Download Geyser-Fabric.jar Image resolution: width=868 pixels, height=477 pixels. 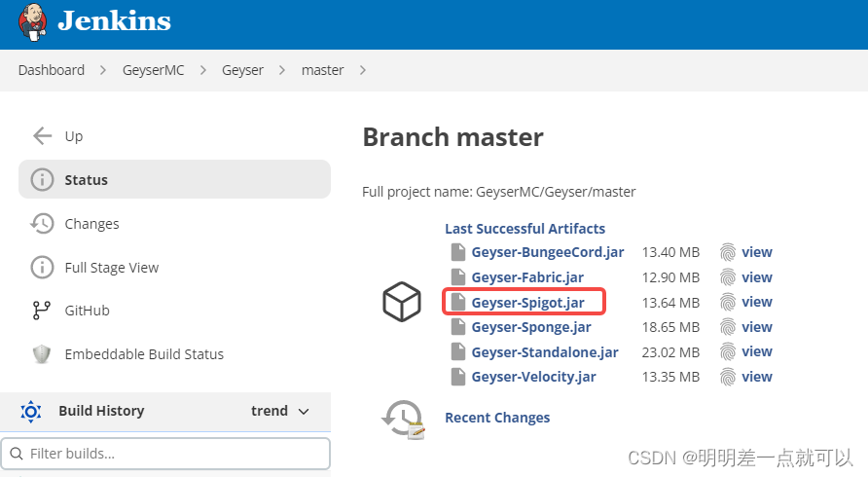point(527,277)
